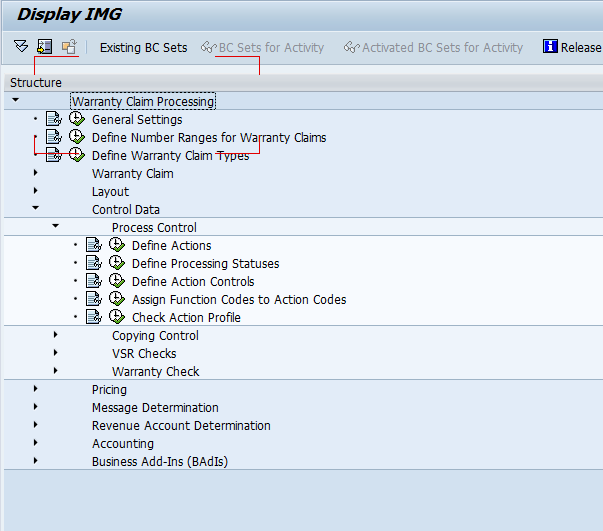
Task: Click the Expand All nodes toolbar icon
Action: tap(21, 47)
